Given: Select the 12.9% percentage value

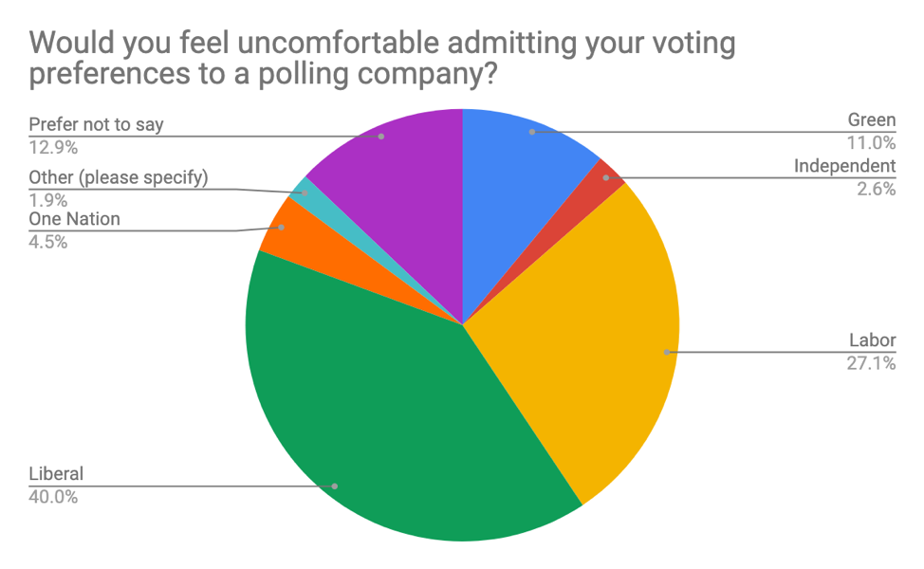Looking at the screenshot, I should click(53, 147).
